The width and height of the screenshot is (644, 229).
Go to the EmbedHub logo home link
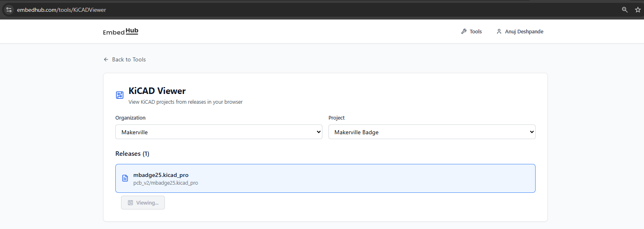click(x=121, y=32)
